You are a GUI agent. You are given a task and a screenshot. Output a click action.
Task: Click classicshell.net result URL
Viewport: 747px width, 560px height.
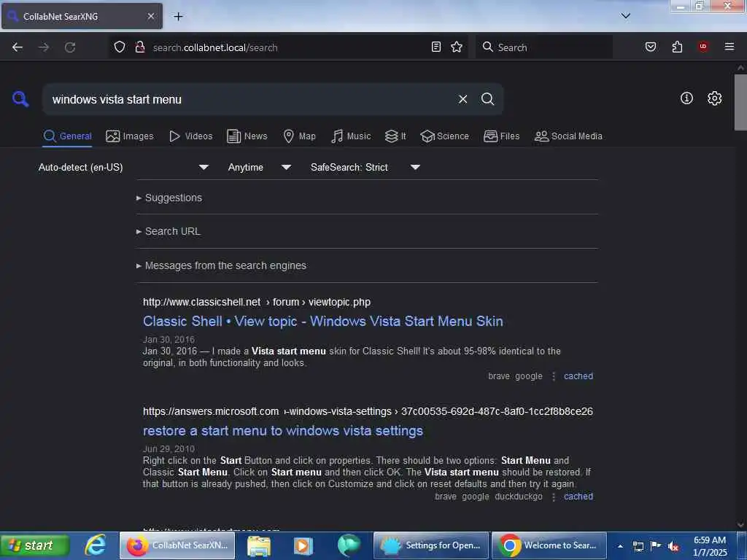click(257, 303)
